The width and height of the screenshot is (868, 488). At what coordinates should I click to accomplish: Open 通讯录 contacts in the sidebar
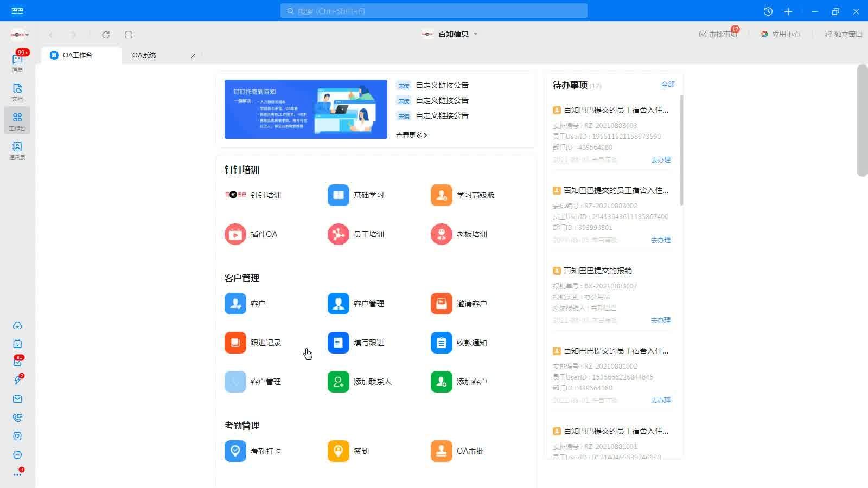[17, 150]
